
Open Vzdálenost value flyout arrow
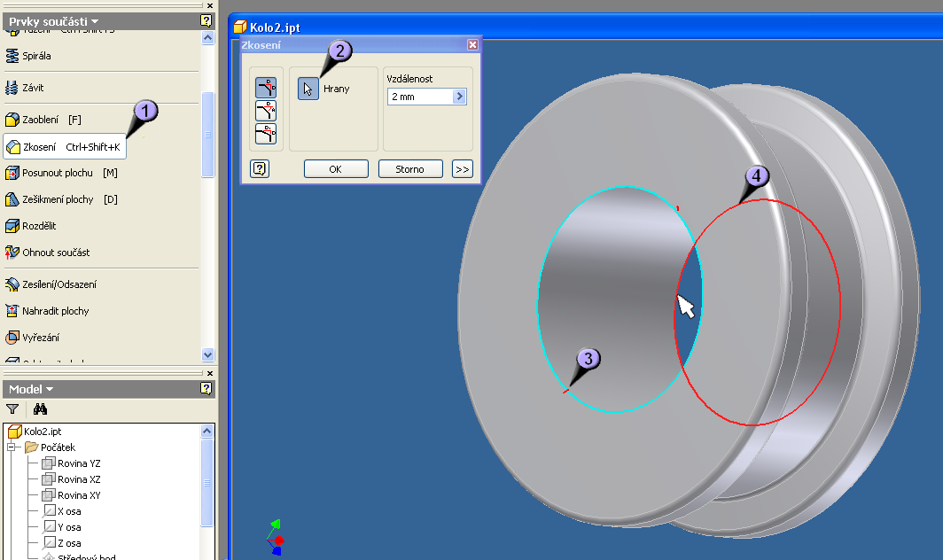coord(459,97)
